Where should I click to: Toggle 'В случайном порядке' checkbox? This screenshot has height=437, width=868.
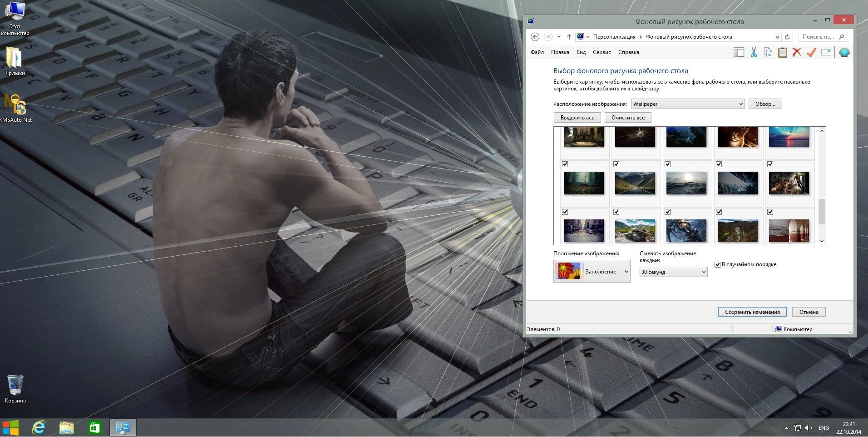click(x=717, y=264)
